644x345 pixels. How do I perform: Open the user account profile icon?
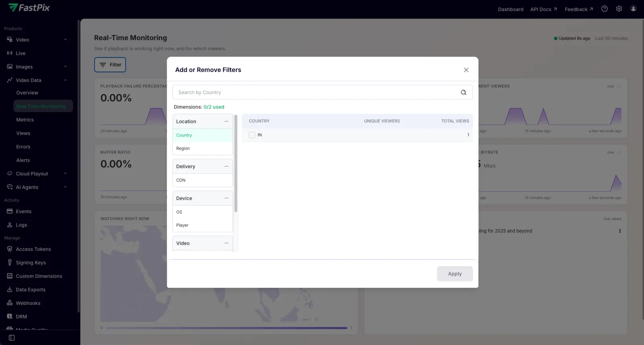(x=633, y=8)
